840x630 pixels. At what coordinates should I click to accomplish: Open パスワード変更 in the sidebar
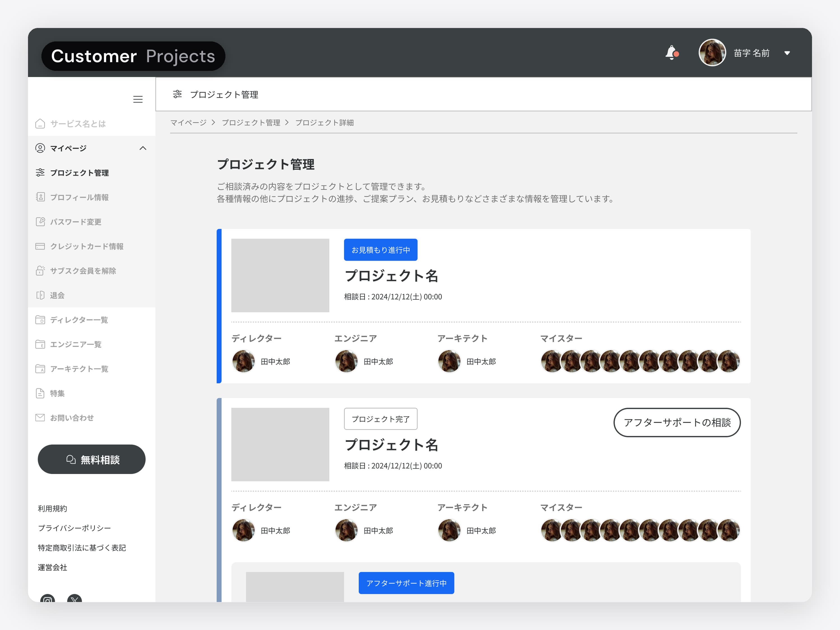click(x=92, y=222)
